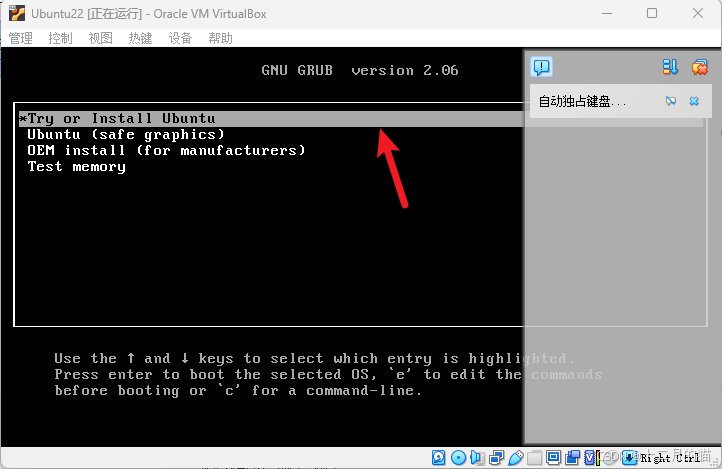Close the Ubuntu22 VirtualBox window

point(698,13)
